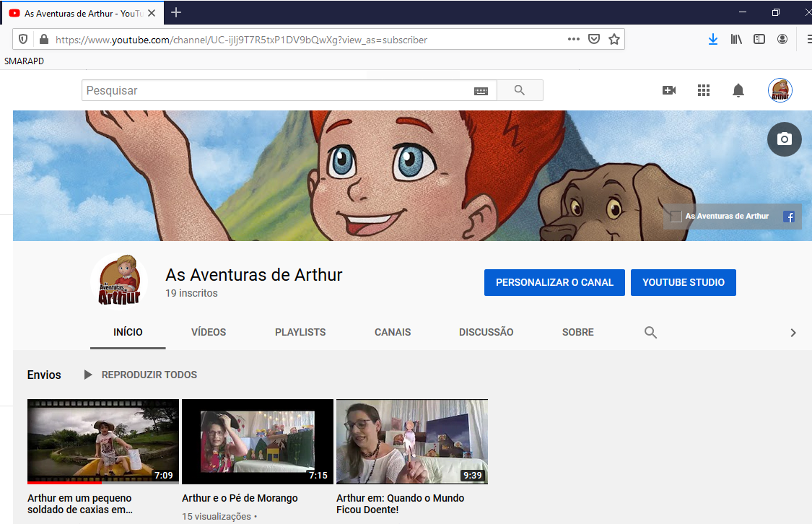Open the YouTube apps grid icon
This screenshot has height=524, width=812.
coord(704,90)
